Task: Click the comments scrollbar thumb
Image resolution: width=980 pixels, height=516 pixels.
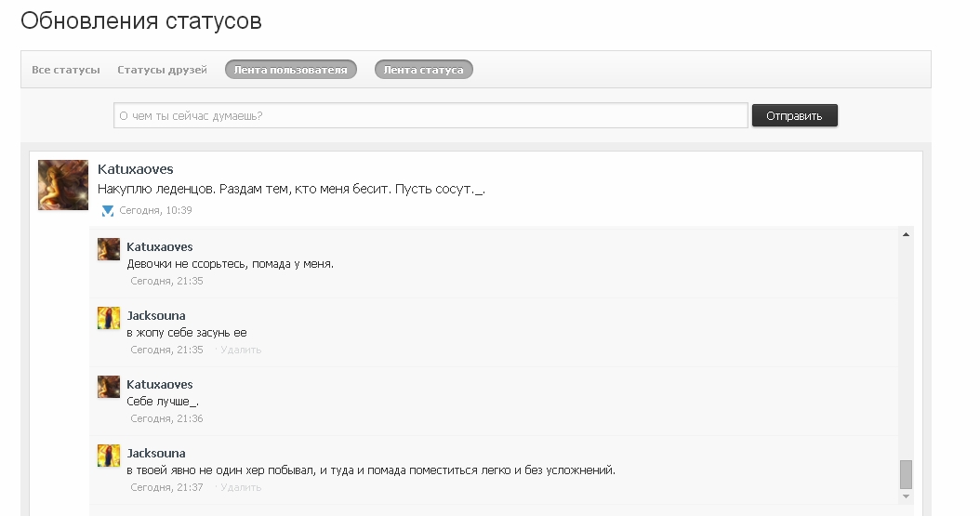Action: [906, 474]
